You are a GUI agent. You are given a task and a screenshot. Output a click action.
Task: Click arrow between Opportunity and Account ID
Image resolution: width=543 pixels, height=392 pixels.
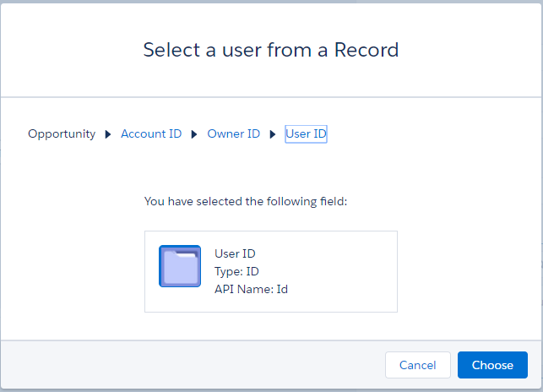tap(108, 134)
